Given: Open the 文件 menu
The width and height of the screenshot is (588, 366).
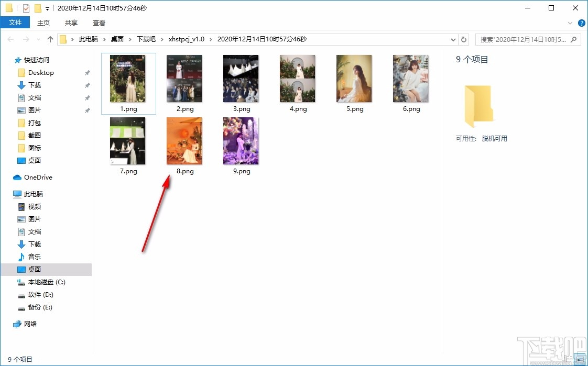Looking at the screenshot, I should pos(16,23).
